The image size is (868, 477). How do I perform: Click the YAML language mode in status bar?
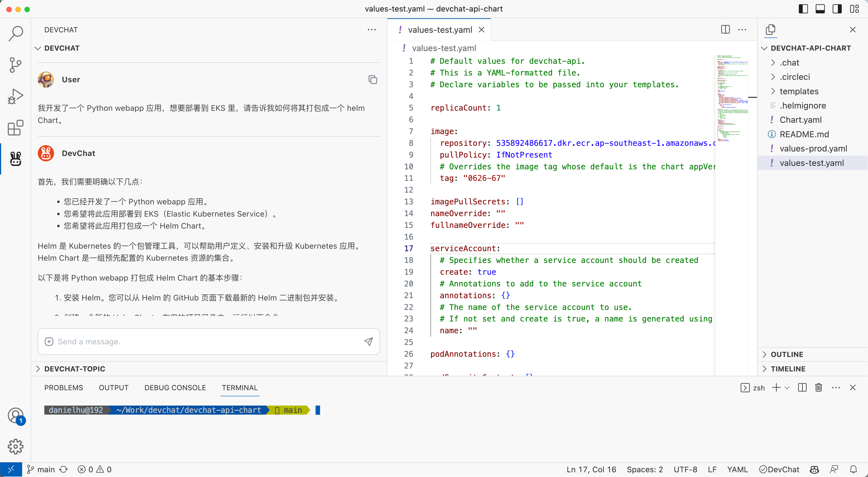737,469
